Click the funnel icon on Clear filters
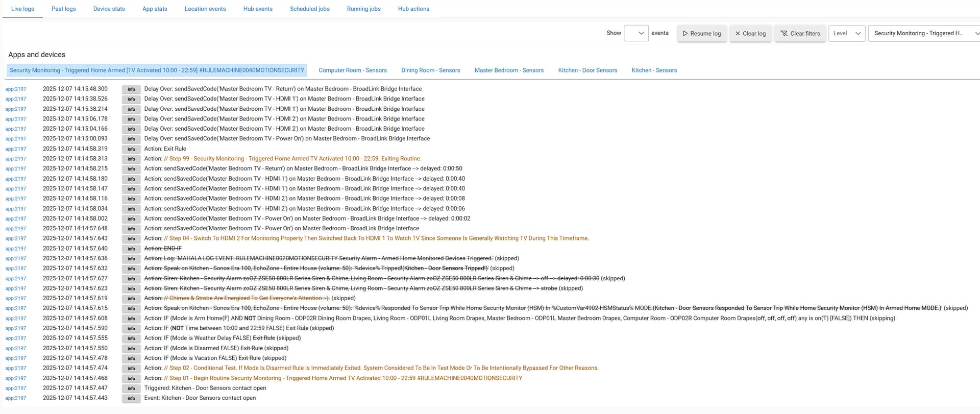Viewport: 980px width, 414px height. (x=784, y=34)
